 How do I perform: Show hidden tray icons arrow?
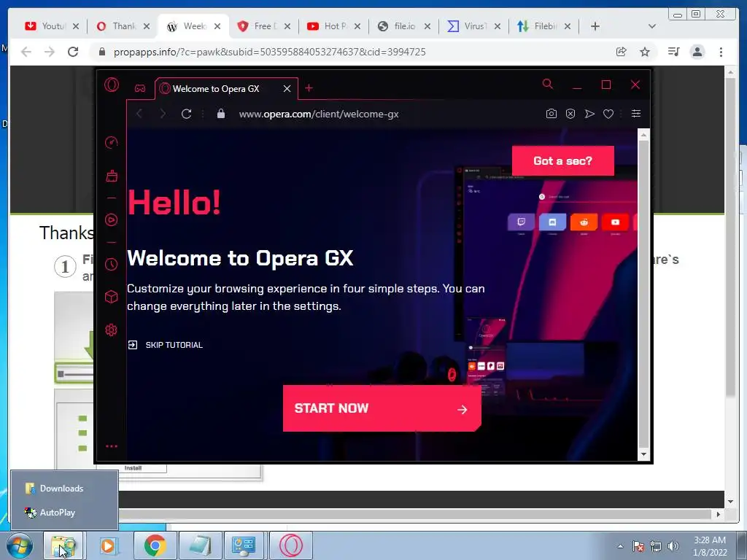(620, 546)
